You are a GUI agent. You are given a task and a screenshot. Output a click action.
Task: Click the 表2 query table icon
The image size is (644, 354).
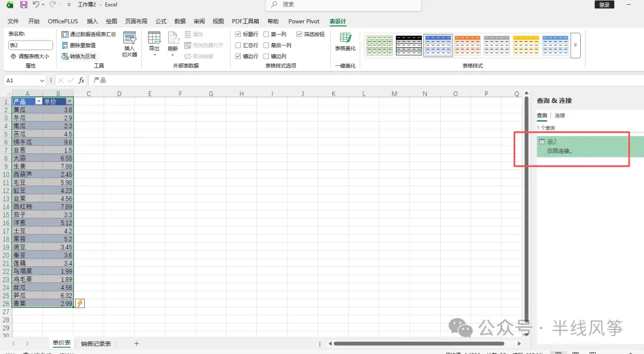[x=541, y=142]
